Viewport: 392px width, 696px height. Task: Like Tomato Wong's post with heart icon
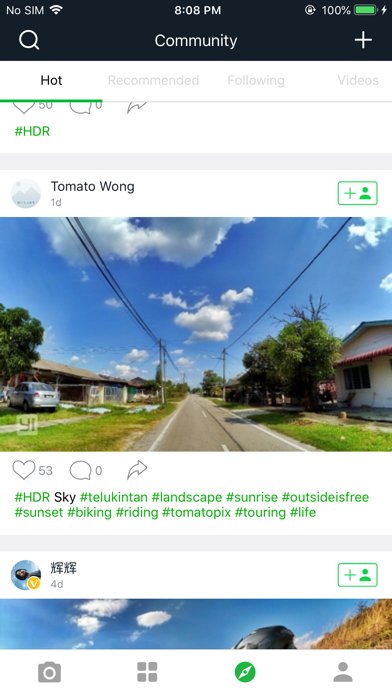pos(24,470)
